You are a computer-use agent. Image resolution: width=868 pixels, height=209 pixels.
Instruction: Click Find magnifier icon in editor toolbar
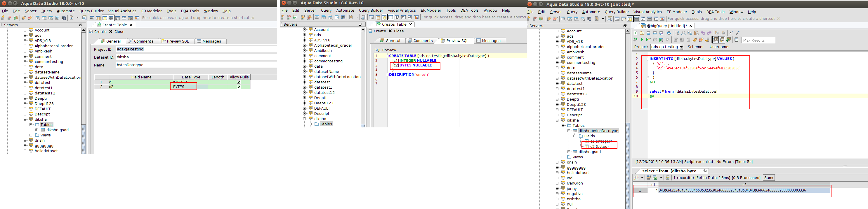717,33
